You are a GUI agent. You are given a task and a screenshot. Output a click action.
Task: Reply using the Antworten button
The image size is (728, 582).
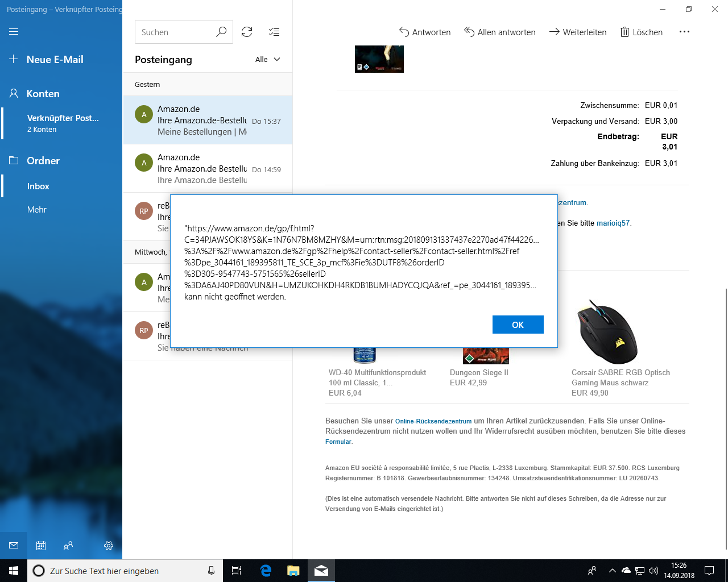[425, 32]
